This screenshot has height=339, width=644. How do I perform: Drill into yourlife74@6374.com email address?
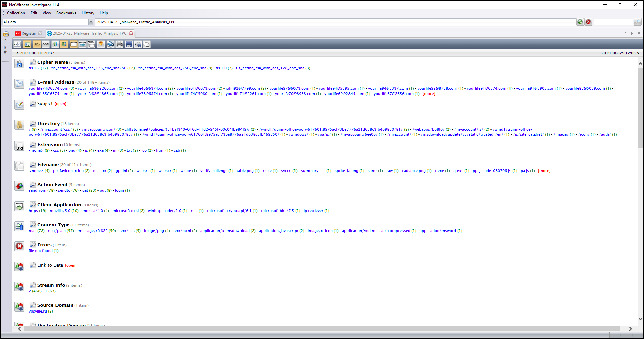[48, 89]
